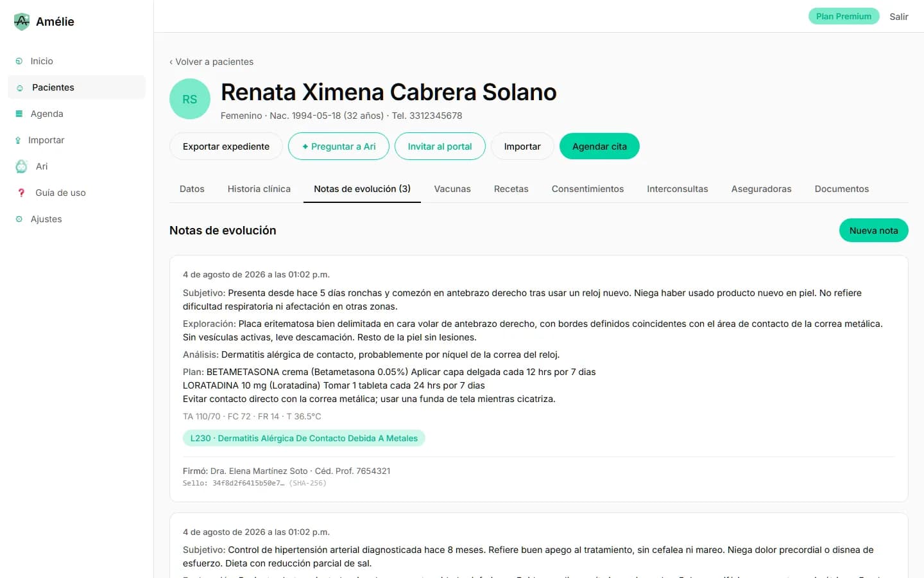Open Ajustes in the sidebar
Image resolution: width=924 pixels, height=578 pixels.
pyautogui.click(x=77, y=219)
